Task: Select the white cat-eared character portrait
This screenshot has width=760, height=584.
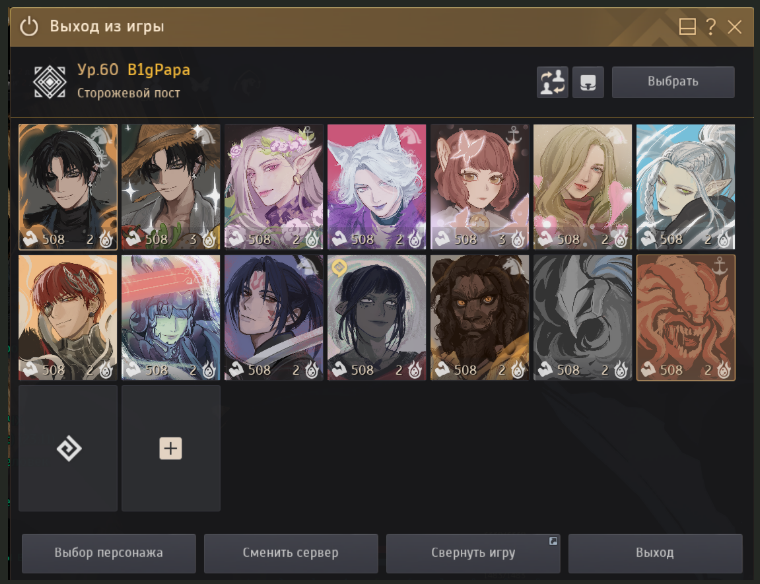Action: point(377,187)
